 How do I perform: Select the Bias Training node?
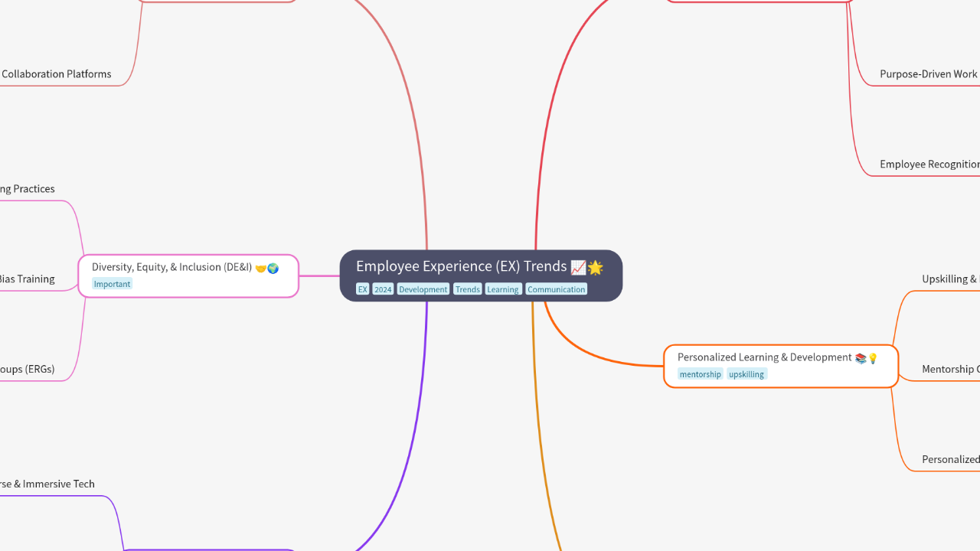pos(28,279)
